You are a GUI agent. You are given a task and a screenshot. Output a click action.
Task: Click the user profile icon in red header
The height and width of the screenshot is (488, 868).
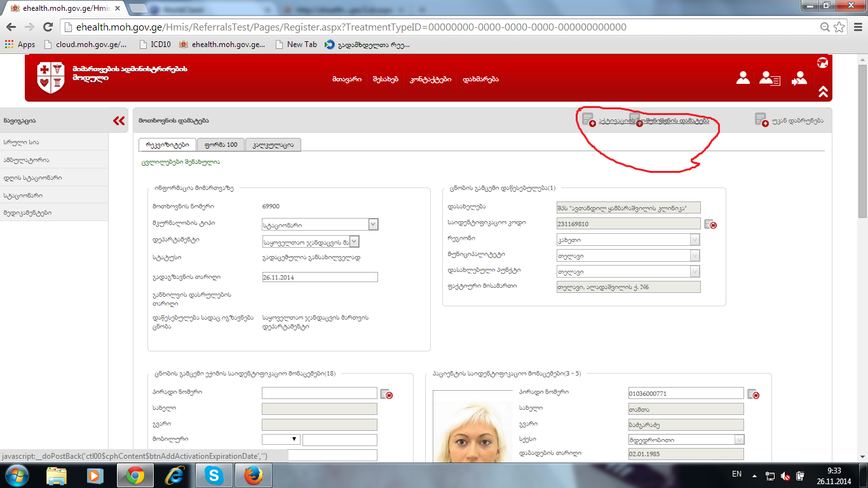tap(743, 78)
